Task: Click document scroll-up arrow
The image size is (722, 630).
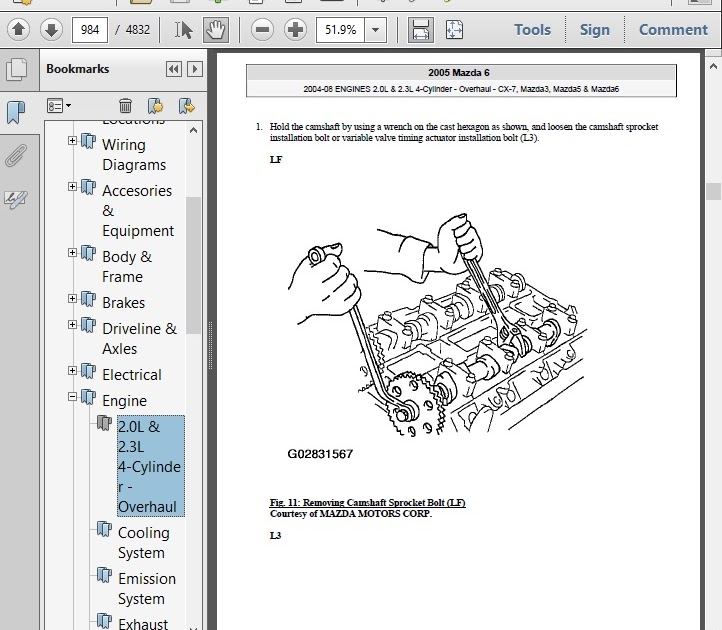Action: (x=713, y=67)
